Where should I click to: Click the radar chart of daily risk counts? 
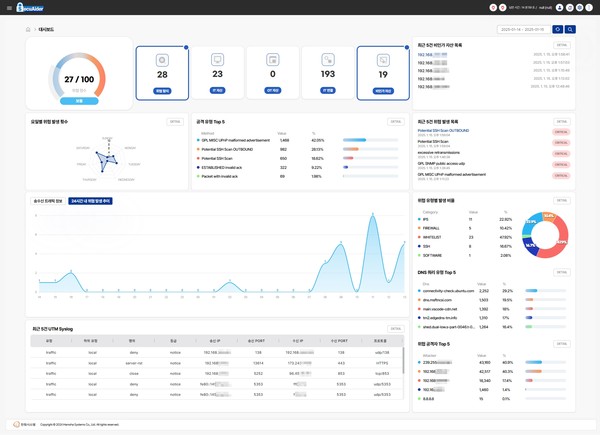[102, 158]
